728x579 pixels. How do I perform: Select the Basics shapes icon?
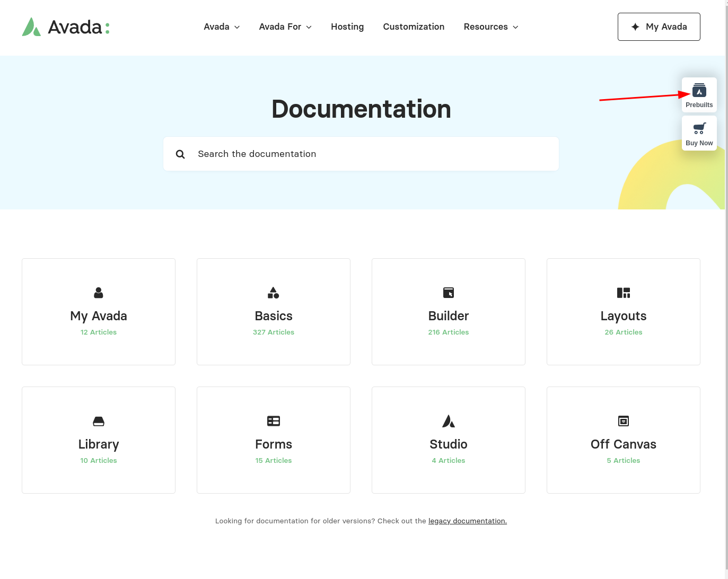[x=273, y=293]
